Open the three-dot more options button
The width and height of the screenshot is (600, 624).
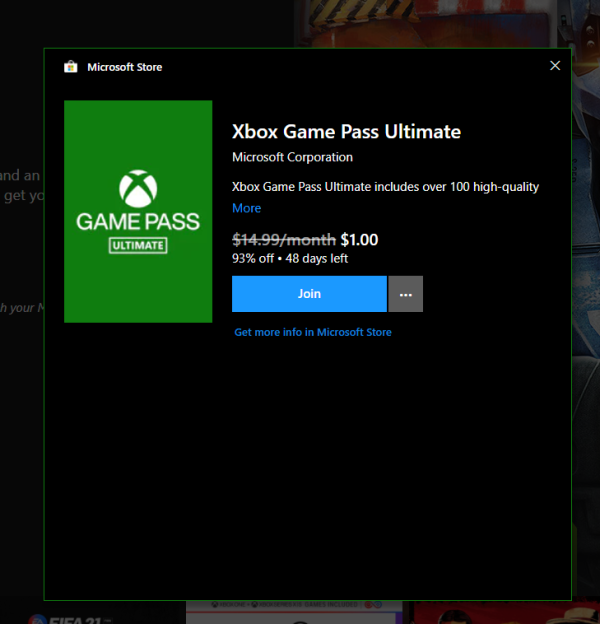[405, 294]
